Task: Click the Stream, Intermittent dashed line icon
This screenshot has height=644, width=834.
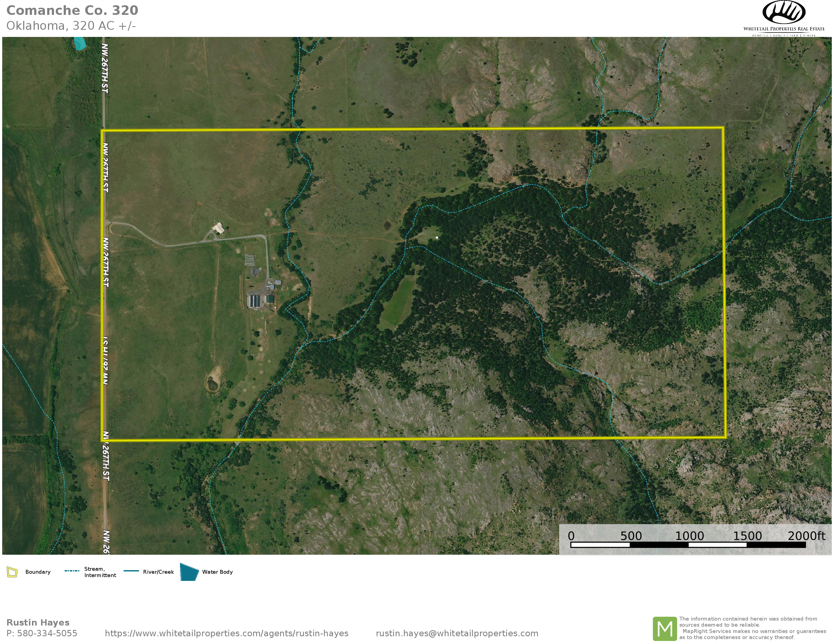Action: click(x=72, y=571)
